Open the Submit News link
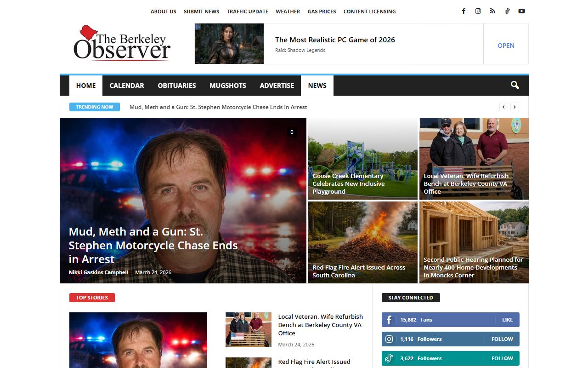The image size is (588, 368). 202,11
